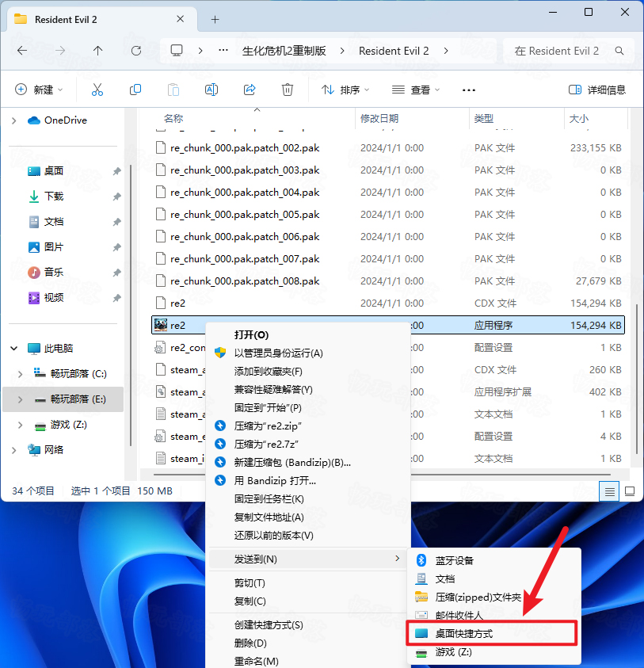The image size is (644, 668).
Task: Expand breadcrumb chevron after Resident Evil 2
Action: [446, 52]
